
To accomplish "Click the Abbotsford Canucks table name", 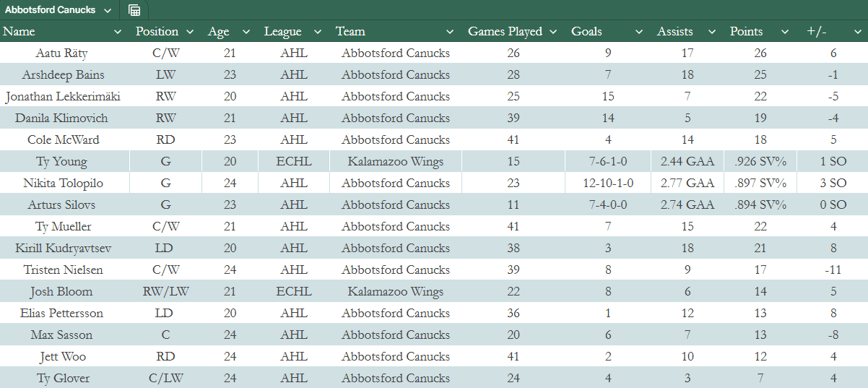I will 49,10.
